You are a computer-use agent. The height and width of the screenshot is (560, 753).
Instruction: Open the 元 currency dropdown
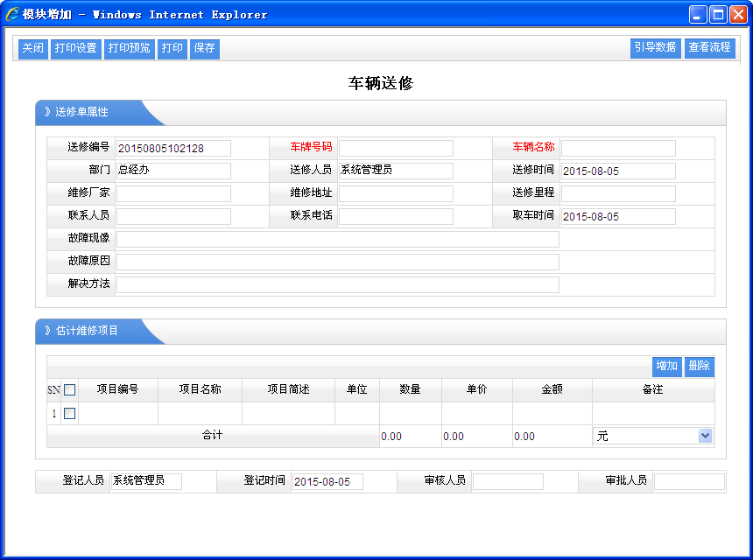coord(705,436)
